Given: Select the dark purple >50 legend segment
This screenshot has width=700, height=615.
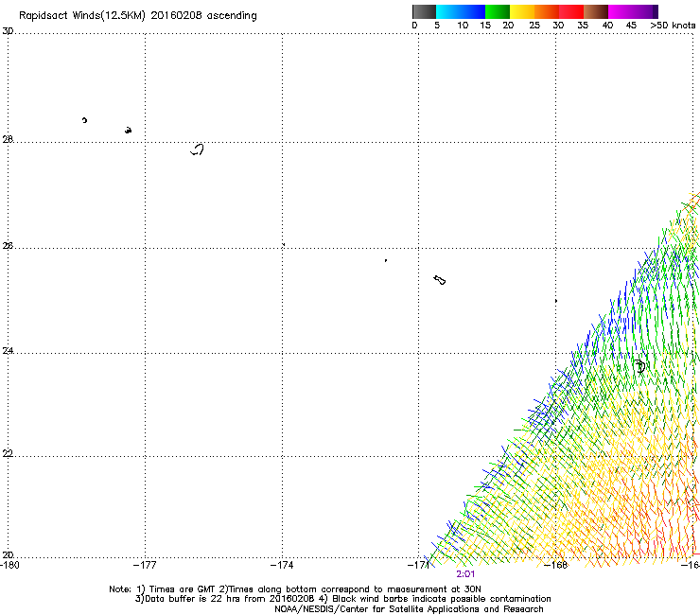Looking at the screenshot, I should (656, 11).
